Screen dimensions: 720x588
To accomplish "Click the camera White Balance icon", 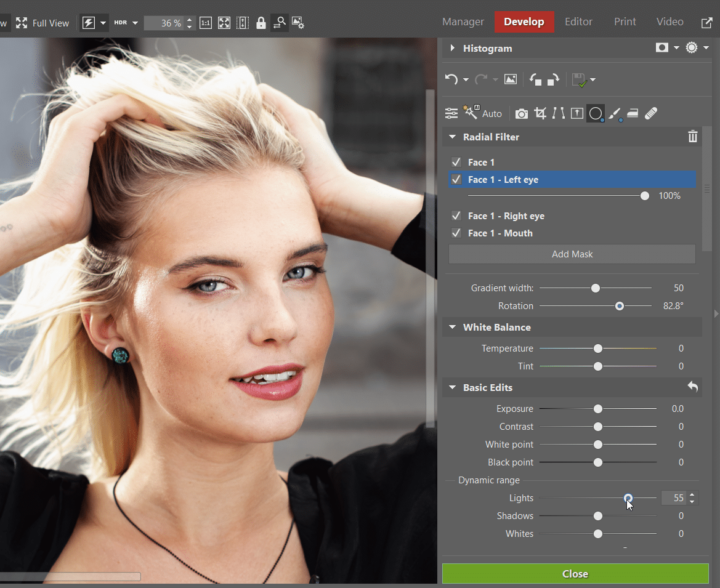I will coord(521,113).
